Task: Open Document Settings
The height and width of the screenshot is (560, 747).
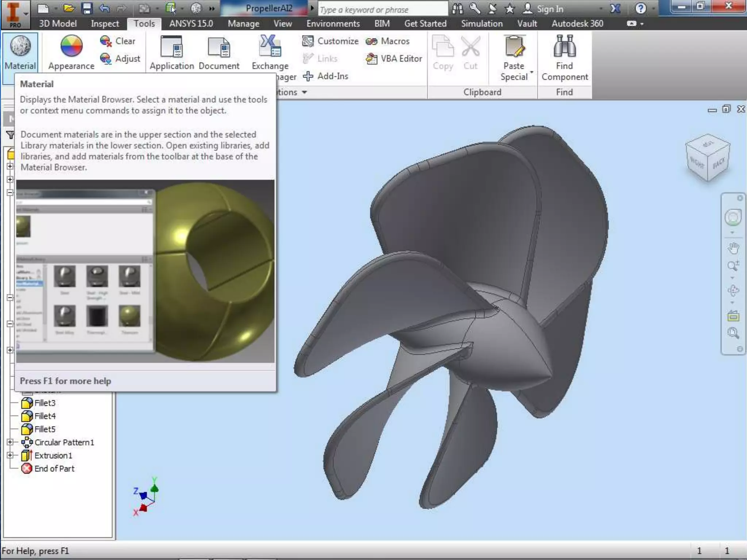Action: [x=219, y=52]
